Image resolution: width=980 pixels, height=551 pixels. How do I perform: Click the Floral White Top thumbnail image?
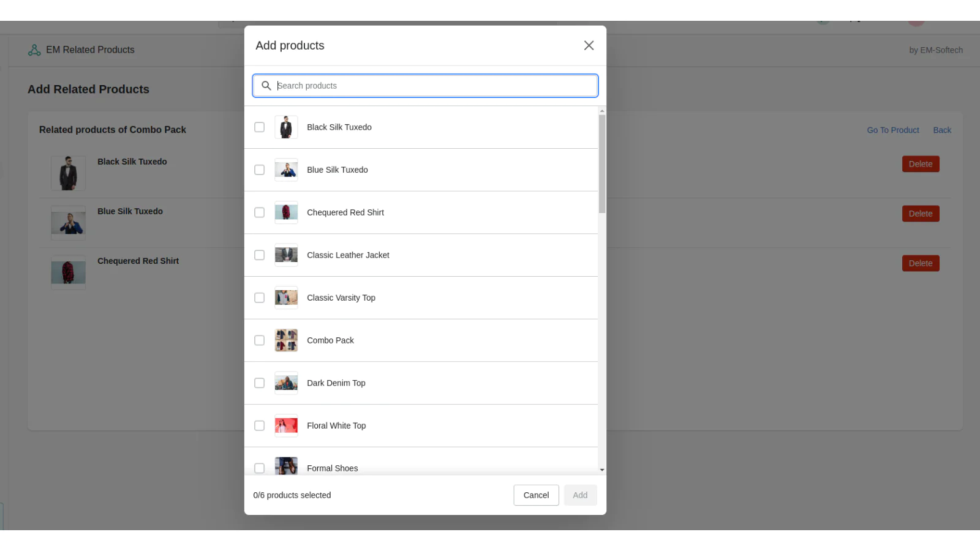(286, 425)
